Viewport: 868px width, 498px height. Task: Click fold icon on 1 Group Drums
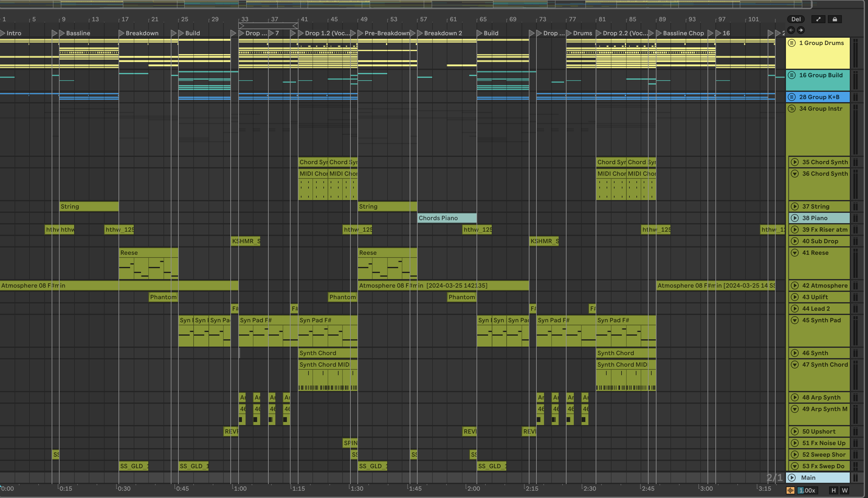[x=792, y=43]
